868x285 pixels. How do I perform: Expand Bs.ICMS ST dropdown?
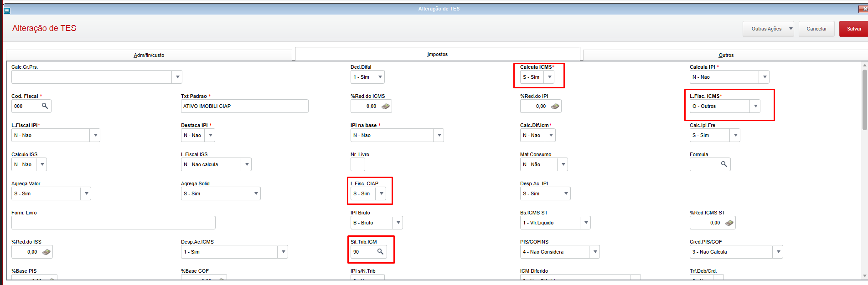coord(586,223)
